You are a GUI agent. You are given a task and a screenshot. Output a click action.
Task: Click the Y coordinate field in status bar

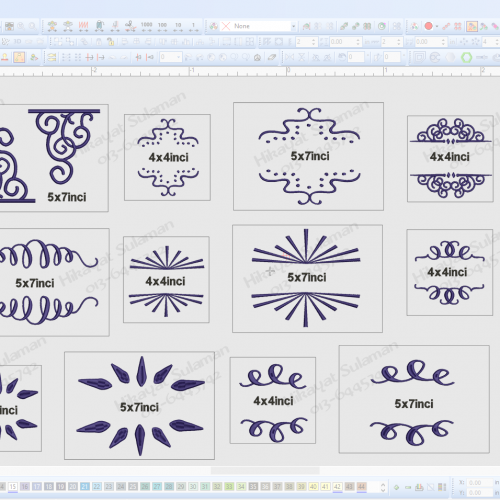[479, 492]
